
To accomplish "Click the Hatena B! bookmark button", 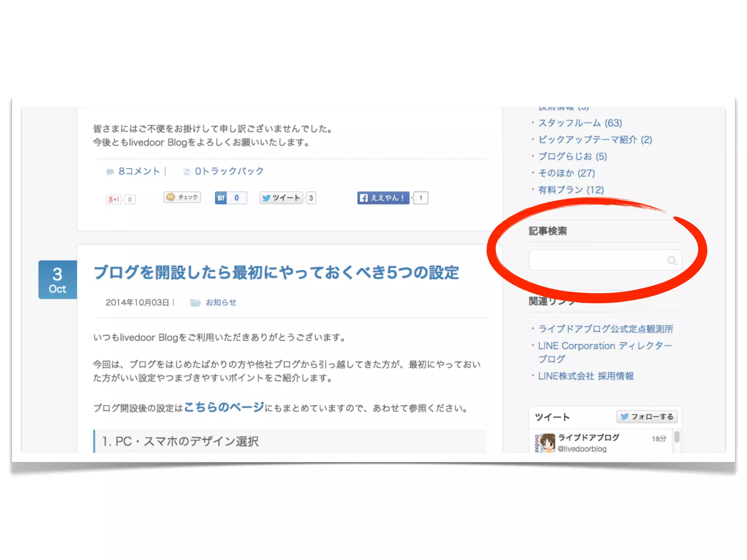I will 221,198.
